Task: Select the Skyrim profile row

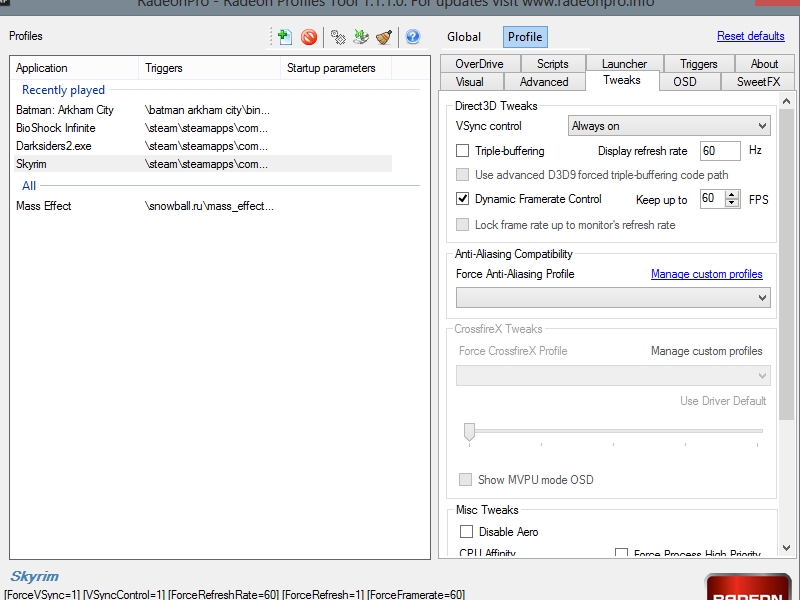Action: 203,164
